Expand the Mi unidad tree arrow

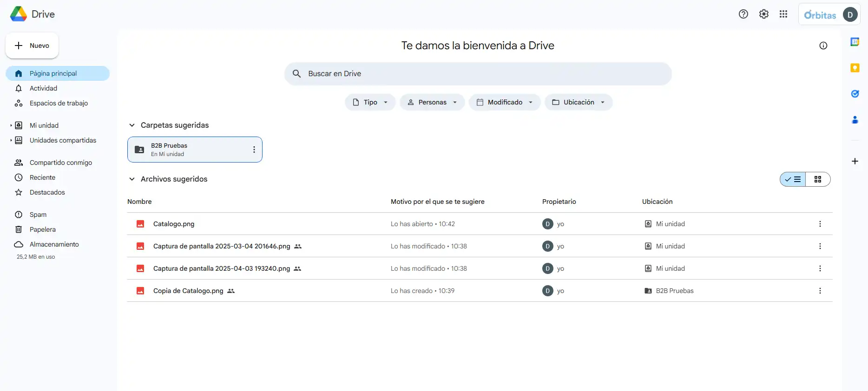[x=11, y=125]
